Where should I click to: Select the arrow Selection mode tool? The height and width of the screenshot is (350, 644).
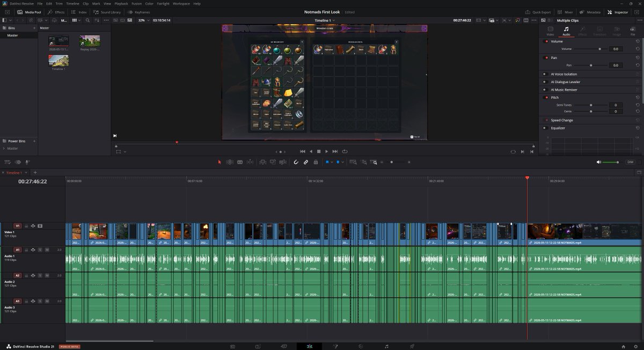(219, 162)
